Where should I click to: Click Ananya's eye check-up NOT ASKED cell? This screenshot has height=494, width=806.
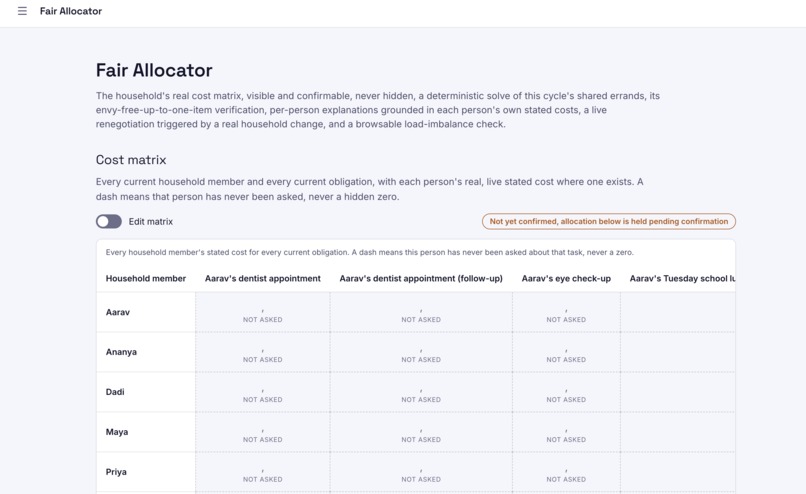point(566,352)
